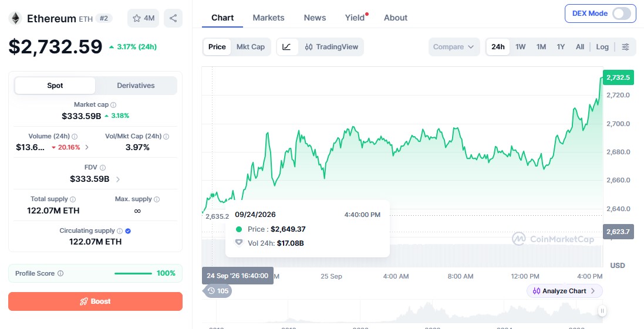Select the 1Y time range
The width and height of the screenshot is (644, 329).
tap(561, 47)
